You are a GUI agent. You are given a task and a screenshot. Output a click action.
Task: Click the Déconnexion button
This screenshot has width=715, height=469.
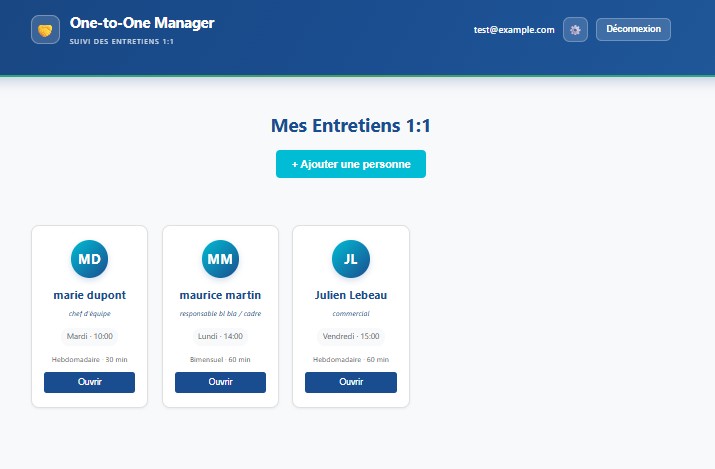point(633,29)
